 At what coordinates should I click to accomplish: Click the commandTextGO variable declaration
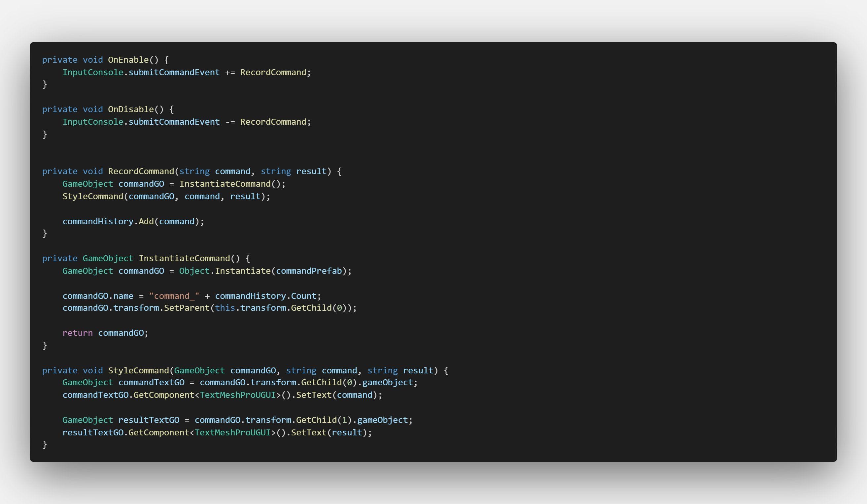coord(152,382)
